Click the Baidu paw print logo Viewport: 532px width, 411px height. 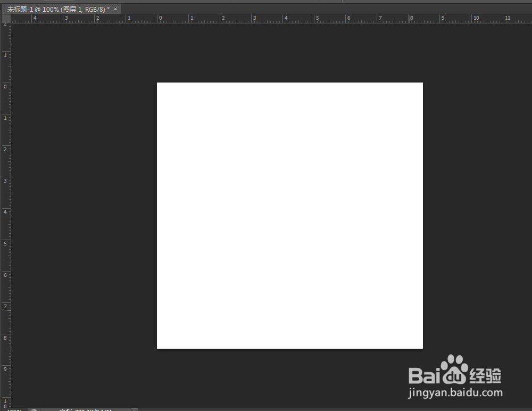click(x=455, y=368)
